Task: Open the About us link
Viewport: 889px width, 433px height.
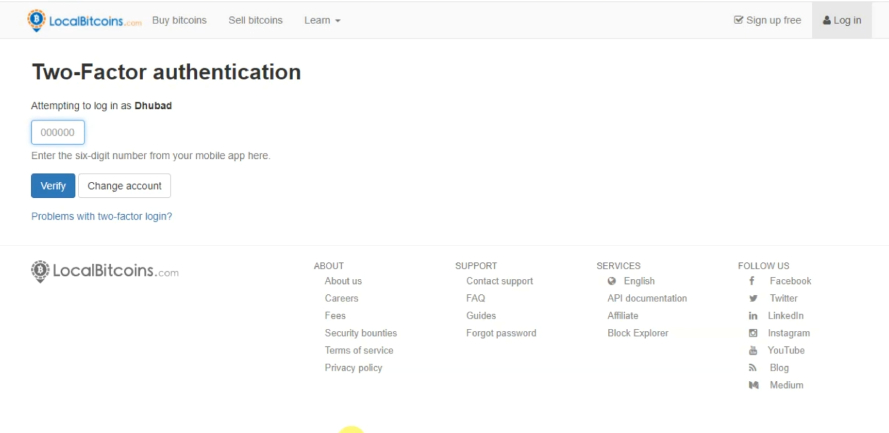Action: [343, 281]
